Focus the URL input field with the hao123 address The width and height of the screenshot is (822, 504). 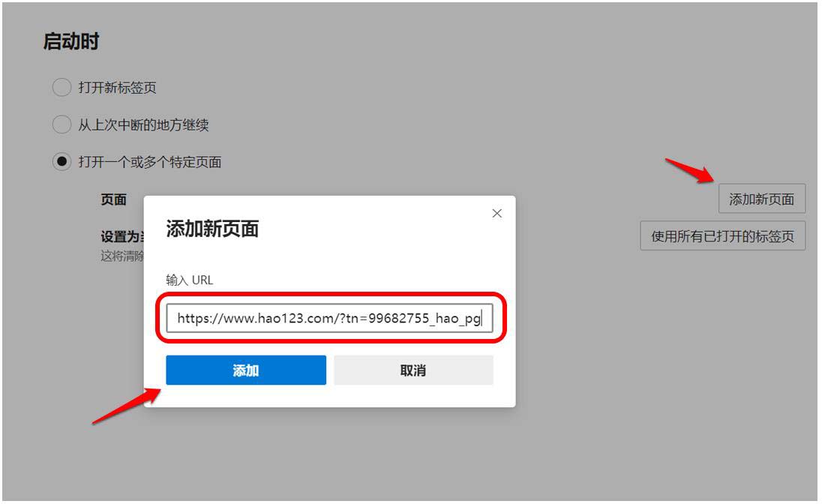(330, 318)
